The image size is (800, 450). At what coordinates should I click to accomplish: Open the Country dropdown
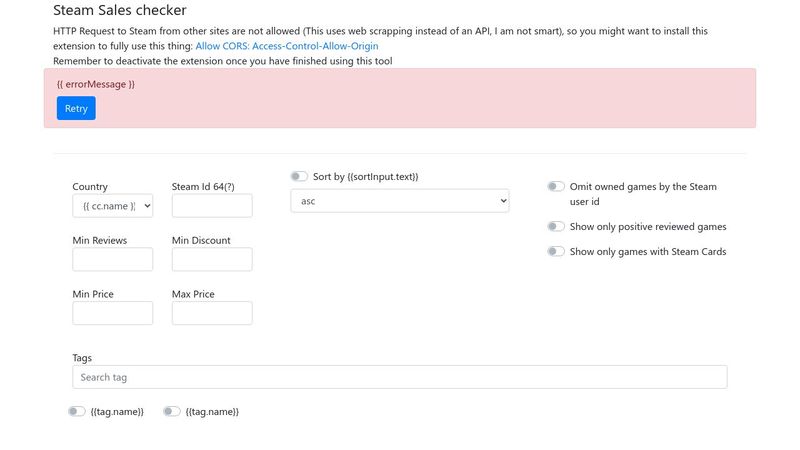coord(113,206)
